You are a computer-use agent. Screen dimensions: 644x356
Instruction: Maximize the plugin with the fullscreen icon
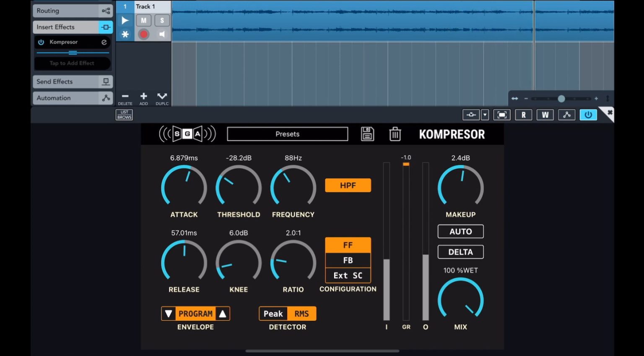point(502,115)
